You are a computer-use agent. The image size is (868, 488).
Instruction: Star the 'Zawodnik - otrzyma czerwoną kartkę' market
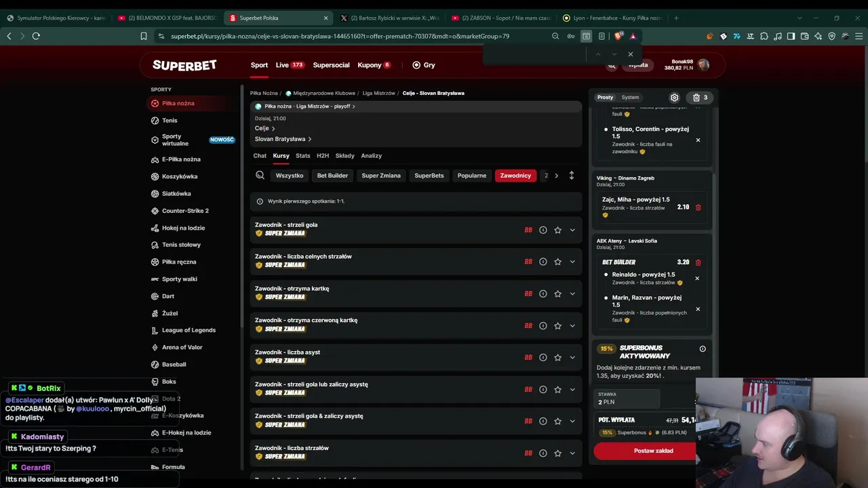557,325
